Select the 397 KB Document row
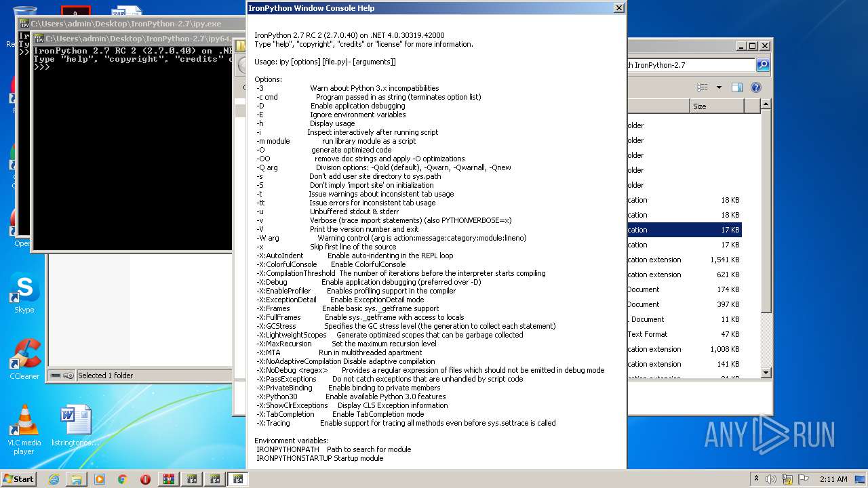 click(684, 304)
